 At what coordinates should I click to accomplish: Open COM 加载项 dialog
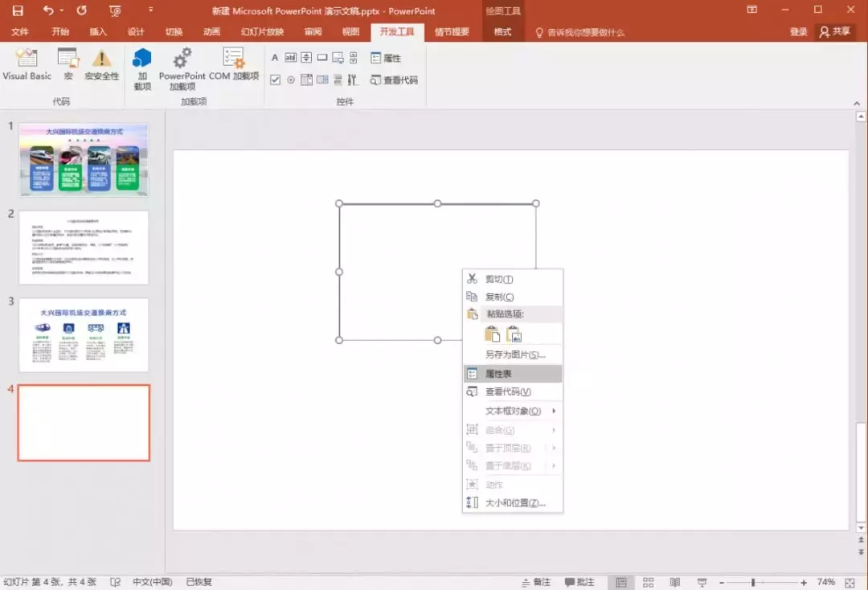point(234,65)
